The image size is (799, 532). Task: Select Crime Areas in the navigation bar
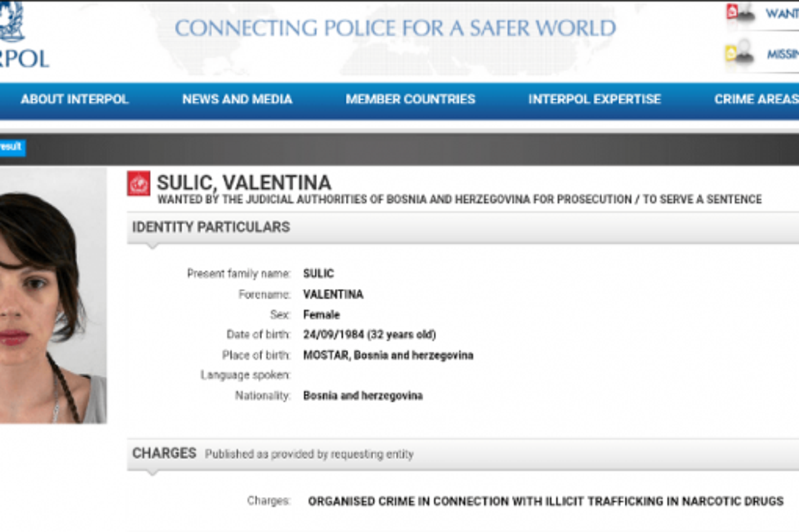click(x=755, y=99)
